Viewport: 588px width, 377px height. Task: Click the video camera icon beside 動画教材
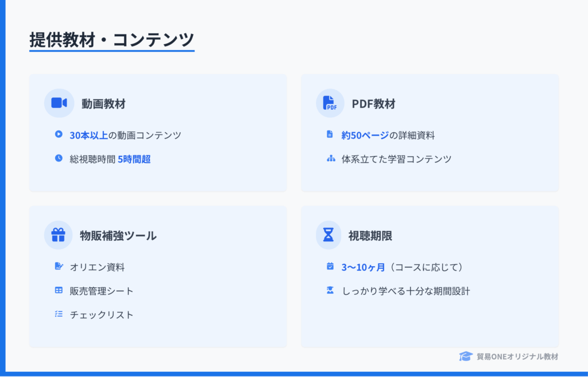pyautogui.click(x=59, y=103)
